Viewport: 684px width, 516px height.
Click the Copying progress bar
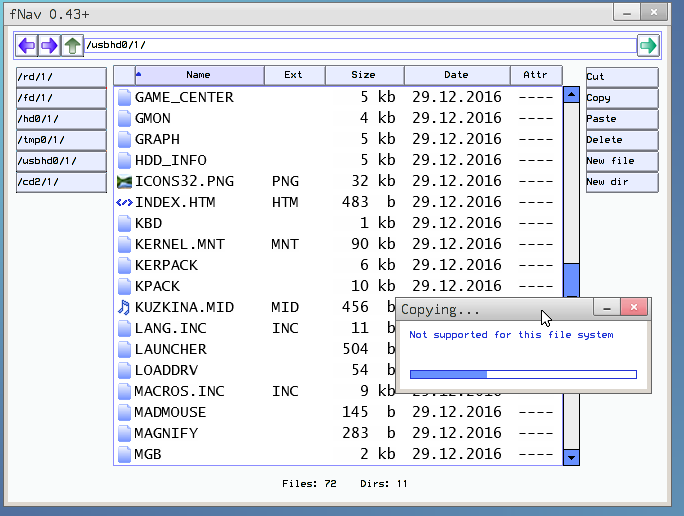[x=523, y=375]
